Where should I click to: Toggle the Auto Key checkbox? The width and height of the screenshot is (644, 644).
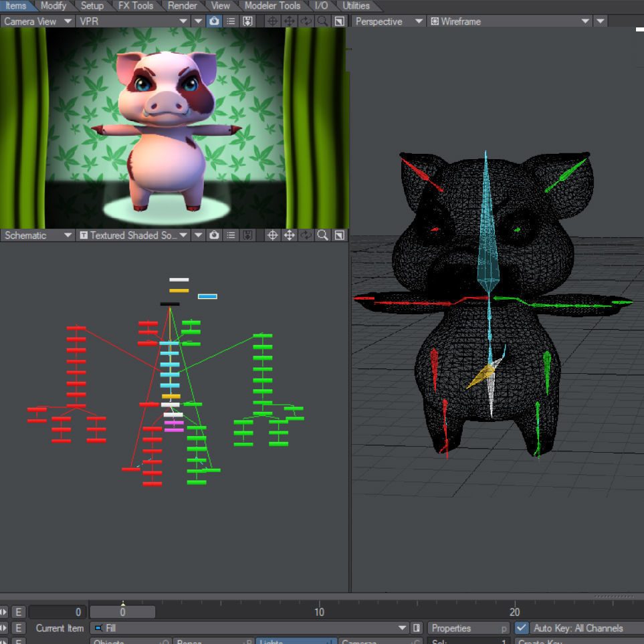pyautogui.click(x=521, y=628)
